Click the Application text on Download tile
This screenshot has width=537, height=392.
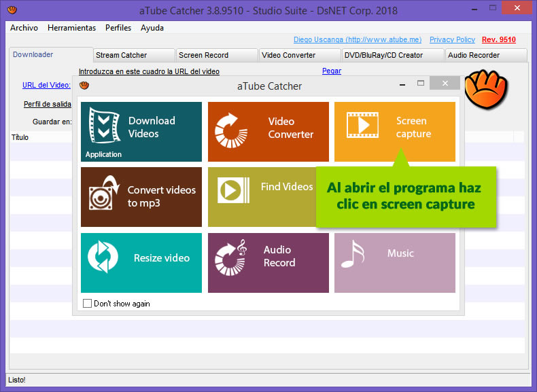(103, 154)
